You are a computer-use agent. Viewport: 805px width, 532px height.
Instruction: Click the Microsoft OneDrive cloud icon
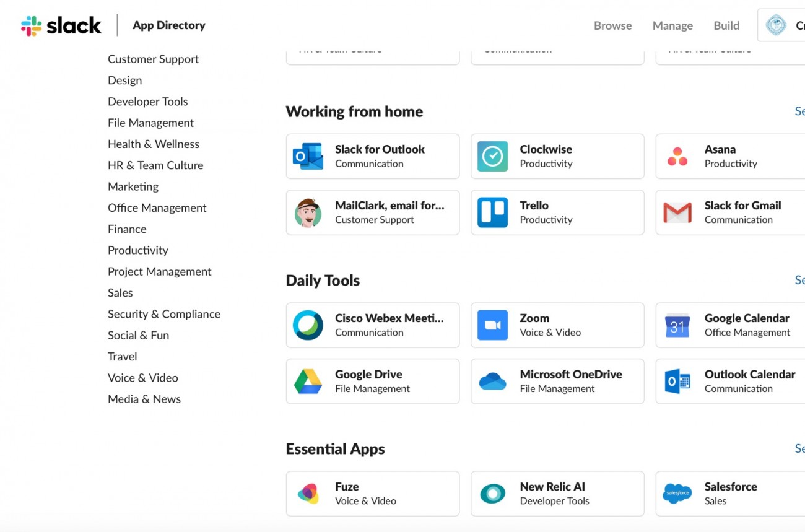pyautogui.click(x=492, y=382)
